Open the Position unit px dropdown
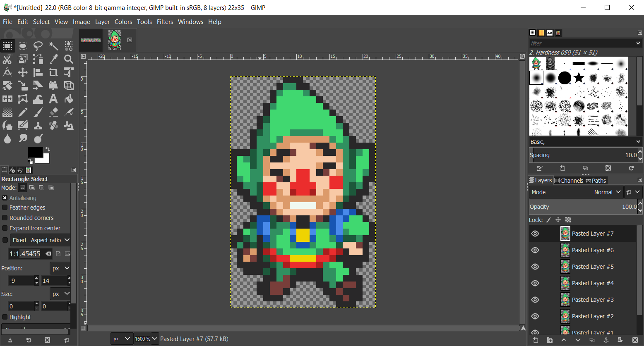This screenshot has height=346, width=644. (x=60, y=268)
